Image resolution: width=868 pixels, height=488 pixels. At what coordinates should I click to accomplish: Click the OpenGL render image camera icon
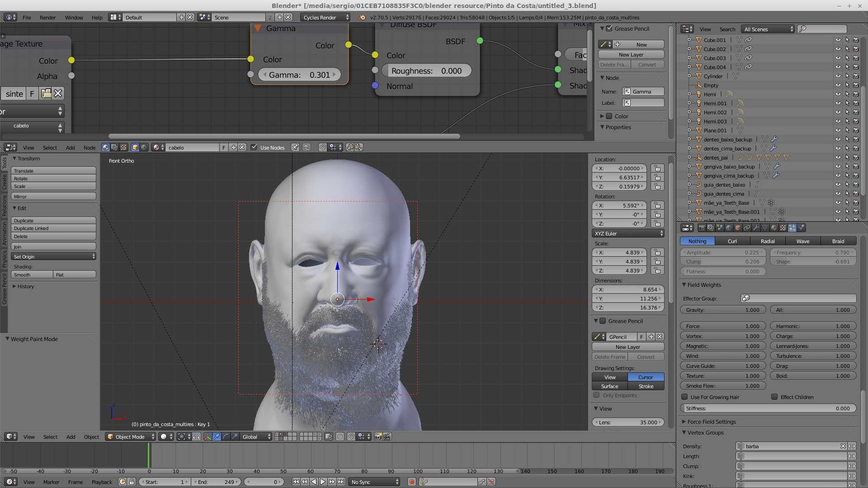click(x=378, y=436)
